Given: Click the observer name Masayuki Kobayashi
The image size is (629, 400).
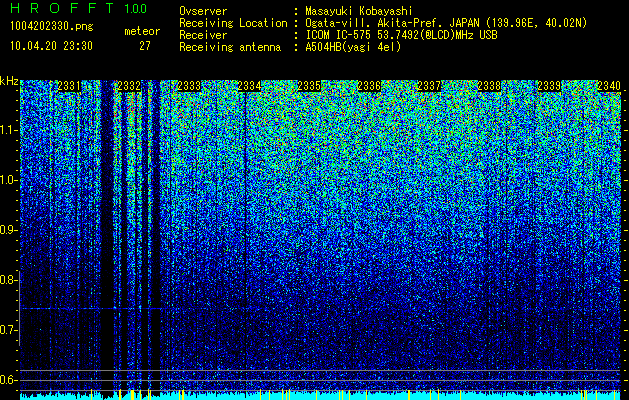Looking at the screenshot, I should click(x=359, y=12).
